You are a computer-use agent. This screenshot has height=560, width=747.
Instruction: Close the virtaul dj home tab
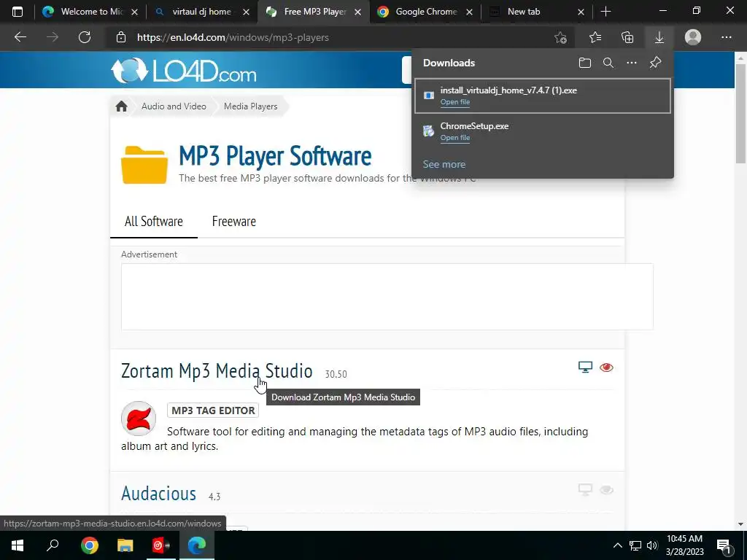point(246,12)
